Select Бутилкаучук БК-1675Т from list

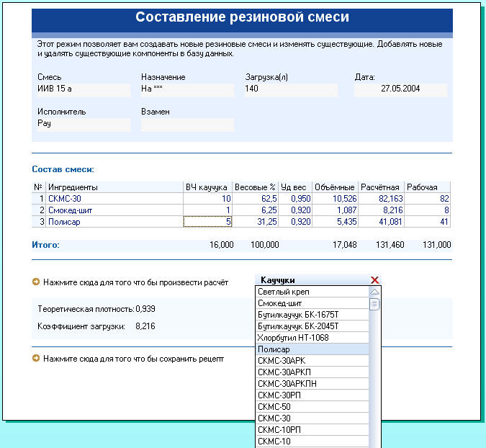click(312, 315)
